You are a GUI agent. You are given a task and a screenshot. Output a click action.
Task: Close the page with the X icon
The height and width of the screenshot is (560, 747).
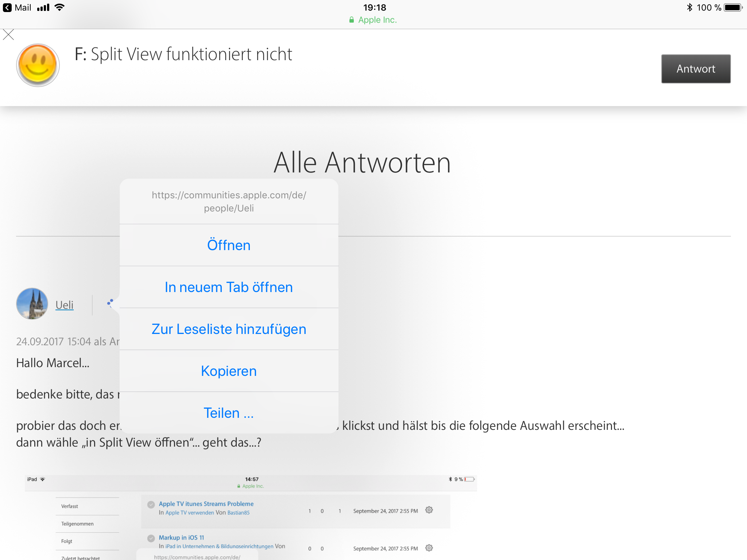coord(8,35)
